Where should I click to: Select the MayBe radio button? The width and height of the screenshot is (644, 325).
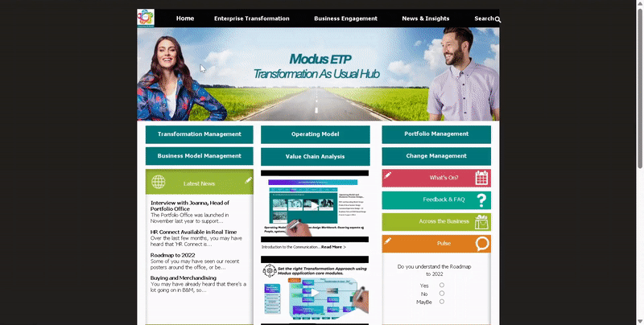coord(441,301)
